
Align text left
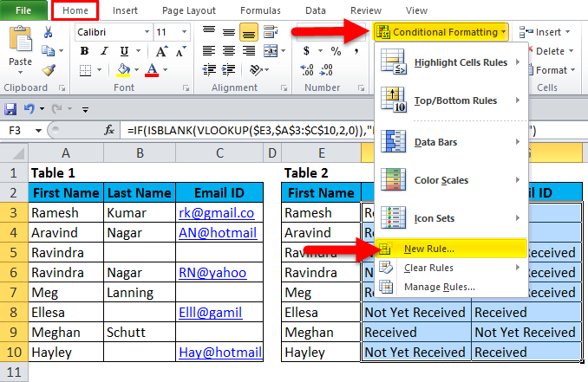(x=209, y=50)
